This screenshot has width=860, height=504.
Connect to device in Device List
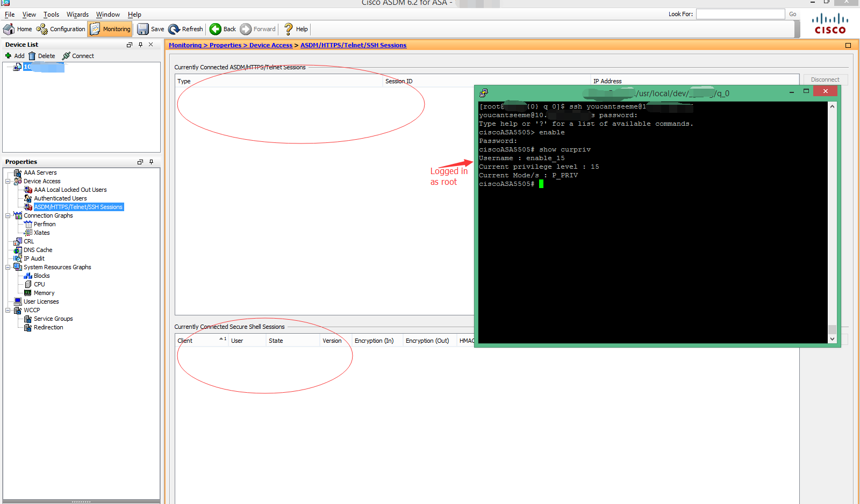click(x=78, y=56)
